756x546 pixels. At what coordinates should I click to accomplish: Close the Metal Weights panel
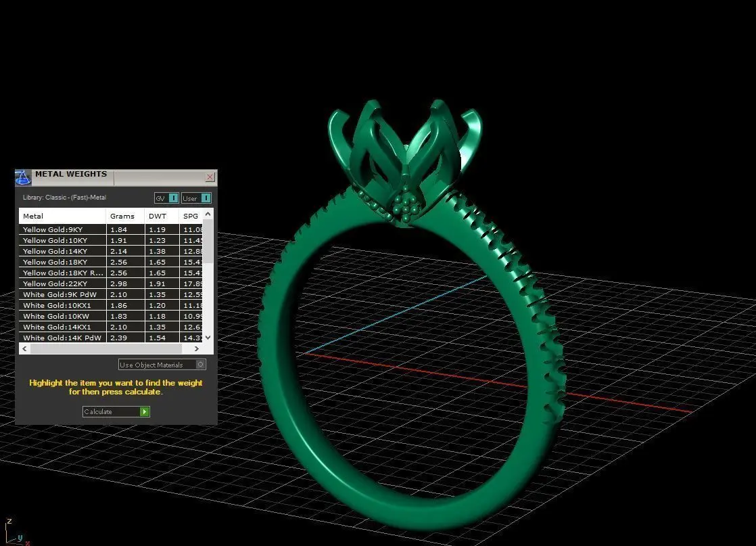(x=210, y=177)
